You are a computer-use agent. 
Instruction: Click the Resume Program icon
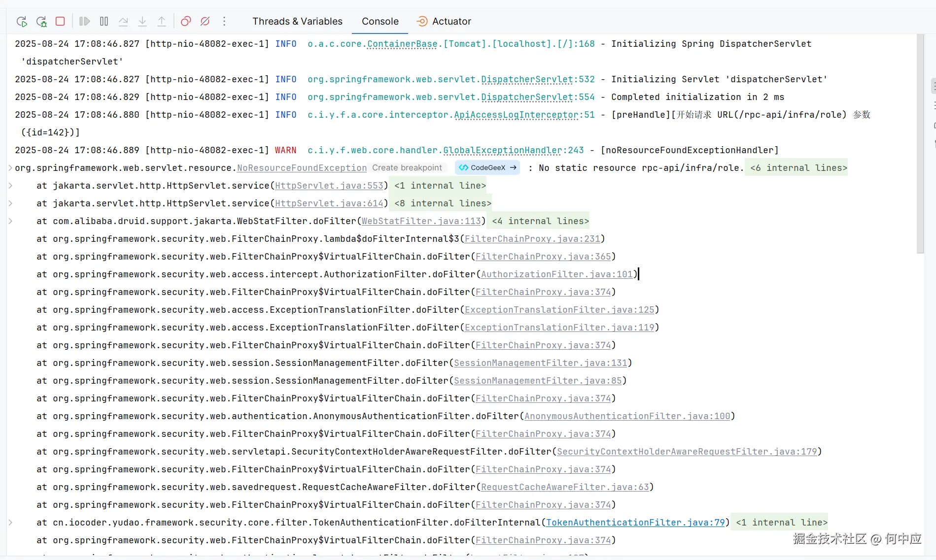85,21
